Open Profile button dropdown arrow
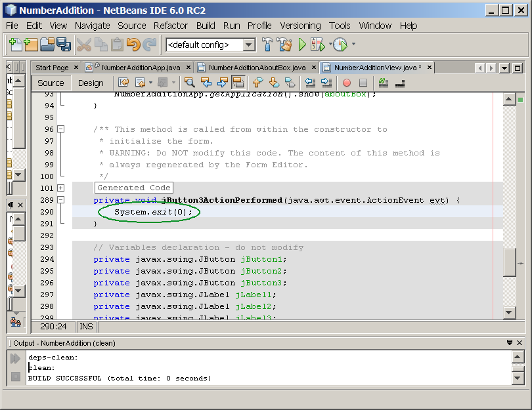 pyautogui.click(x=353, y=44)
